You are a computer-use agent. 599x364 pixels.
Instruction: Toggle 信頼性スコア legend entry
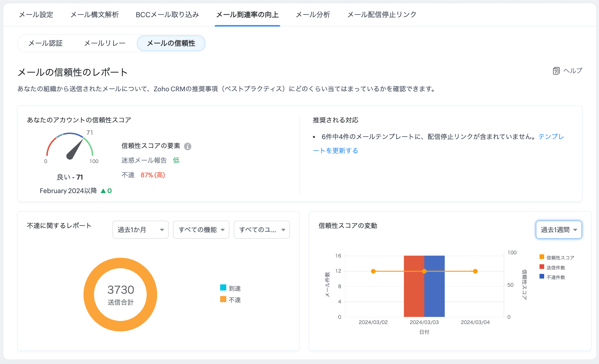[x=557, y=258]
